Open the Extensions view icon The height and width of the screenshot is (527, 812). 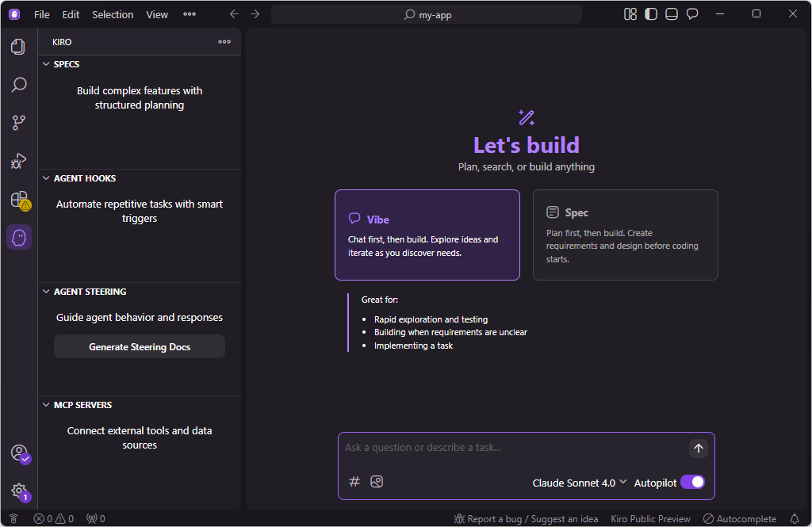click(x=18, y=200)
